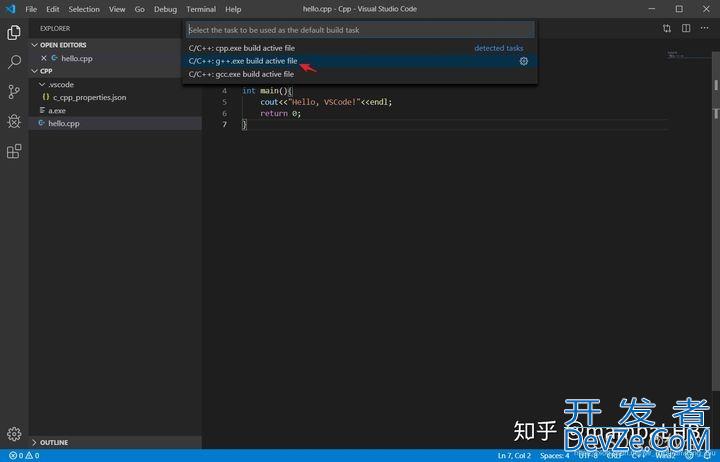
Task: Collapse the CPP folder section
Action: [34, 71]
